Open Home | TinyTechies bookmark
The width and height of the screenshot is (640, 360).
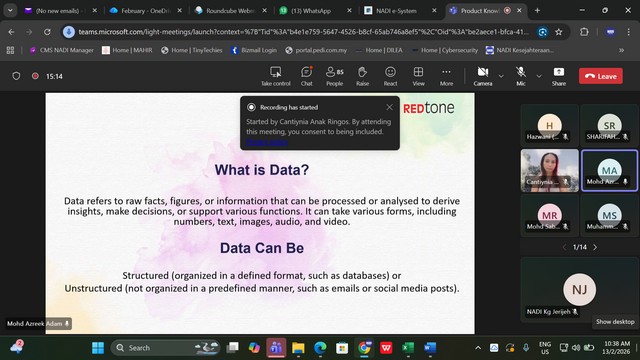click(191, 50)
